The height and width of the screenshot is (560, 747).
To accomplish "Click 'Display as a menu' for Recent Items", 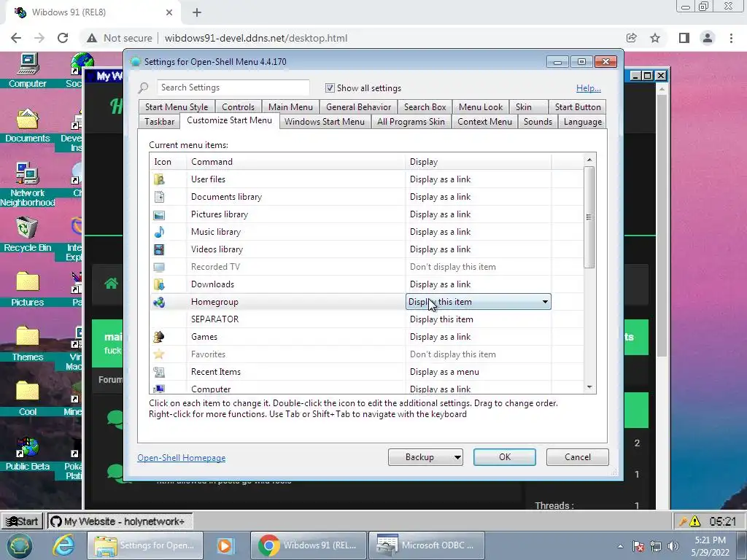I will click(x=444, y=372).
